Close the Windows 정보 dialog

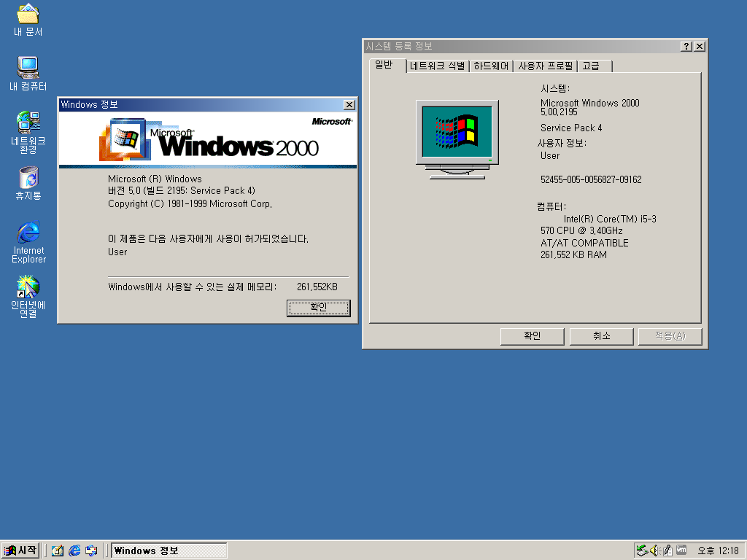[349, 105]
